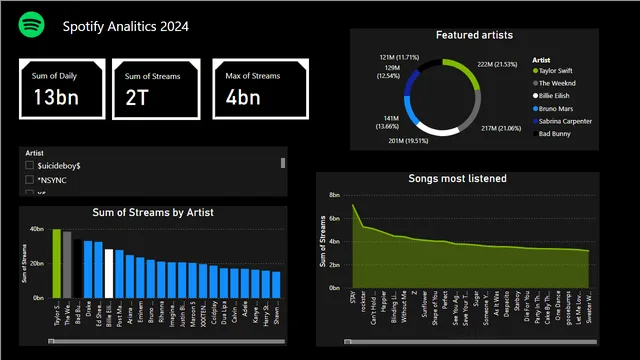The width and height of the screenshot is (640, 360).
Task: Click the Sunflower song label
Action: 424,304
